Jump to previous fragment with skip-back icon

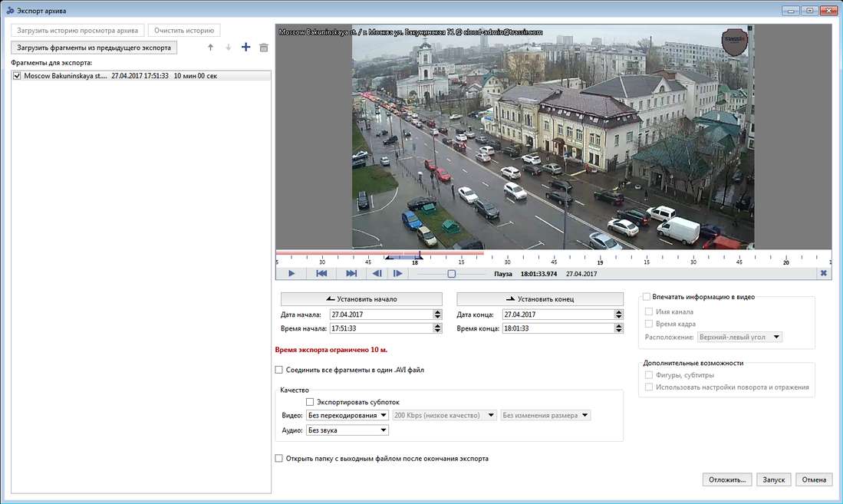[322, 273]
